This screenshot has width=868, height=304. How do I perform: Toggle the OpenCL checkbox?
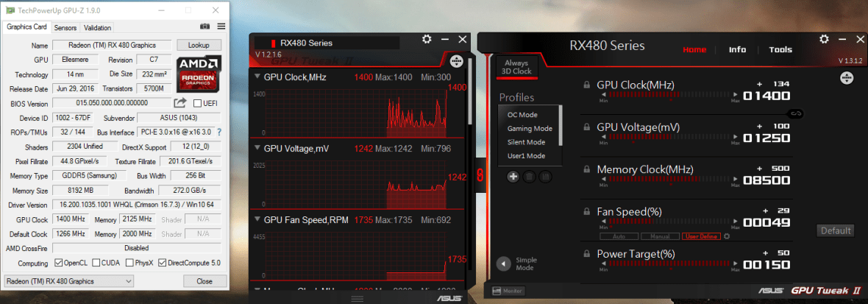point(59,263)
